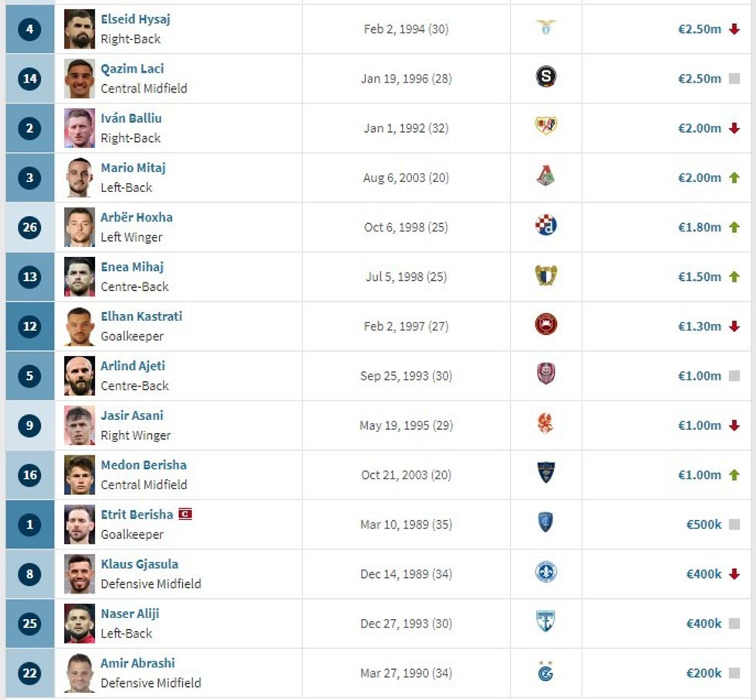Open Elseid Hysaj's €2.50m market value
This screenshot has width=756, height=700.
click(x=699, y=29)
